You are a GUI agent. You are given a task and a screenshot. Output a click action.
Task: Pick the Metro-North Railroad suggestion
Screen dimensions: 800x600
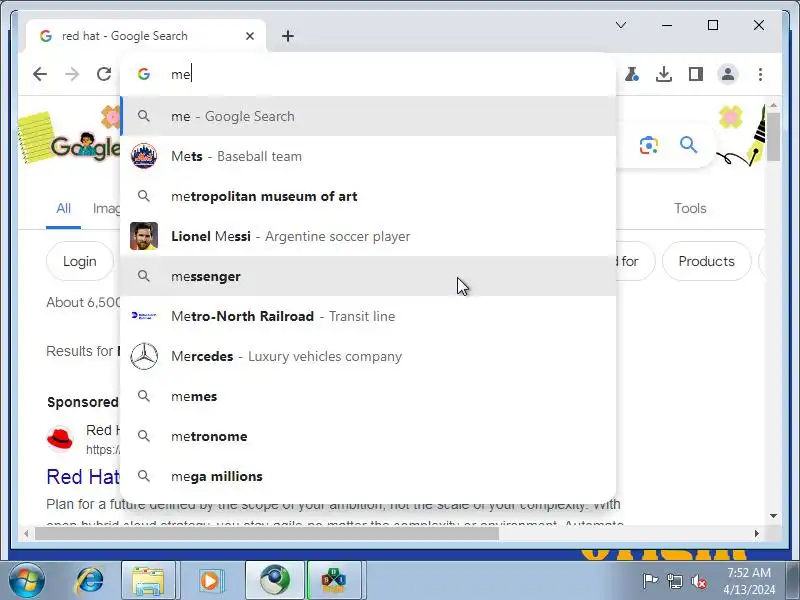[368, 316]
